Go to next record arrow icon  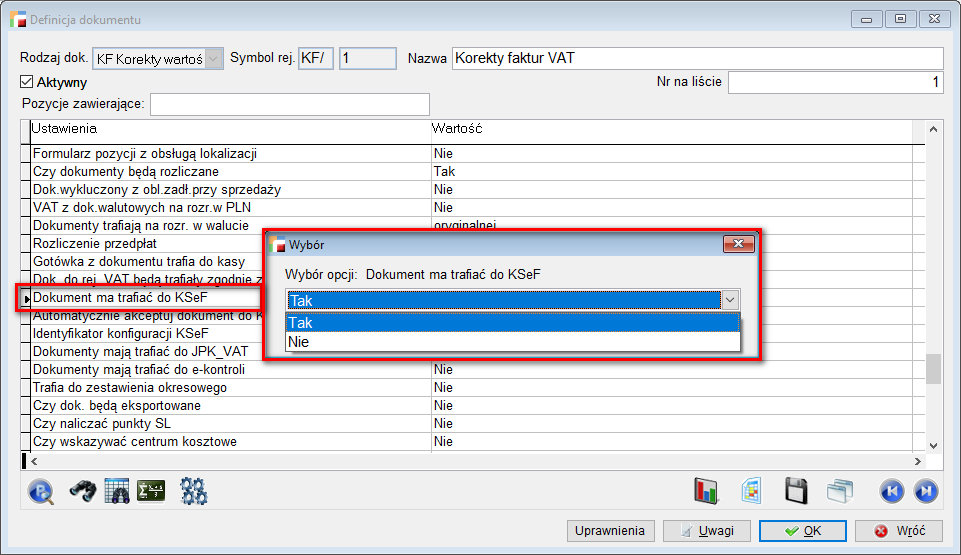pyautogui.click(x=926, y=491)
